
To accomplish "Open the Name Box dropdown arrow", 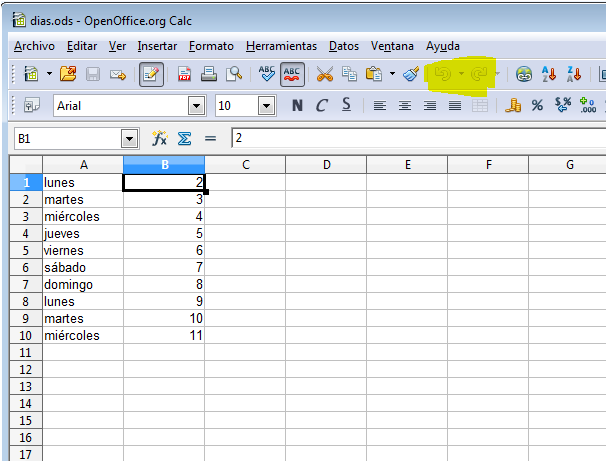I will pos(129,139).
